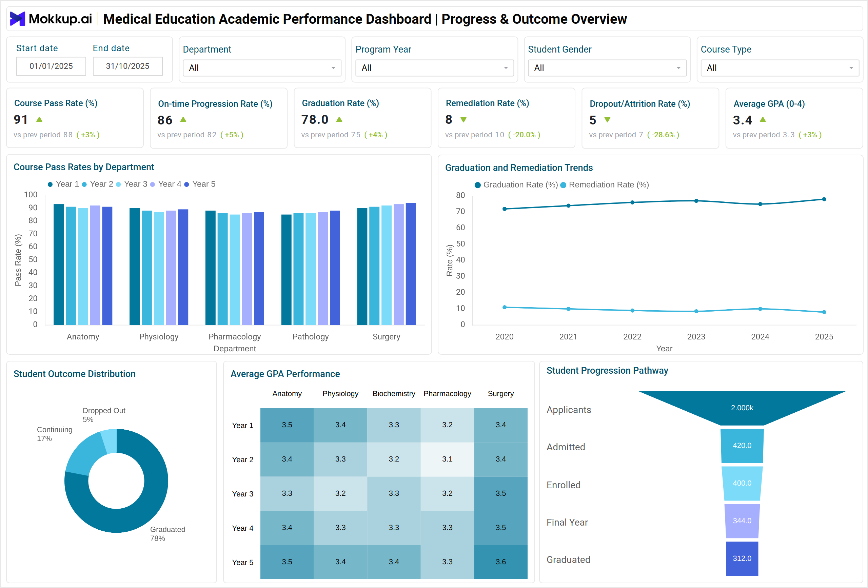Image resolution: width=868 pixels, height=588 pixels.
Task: Click the Pharmacology Year 3 bar
Action: (x=235, y=270)
